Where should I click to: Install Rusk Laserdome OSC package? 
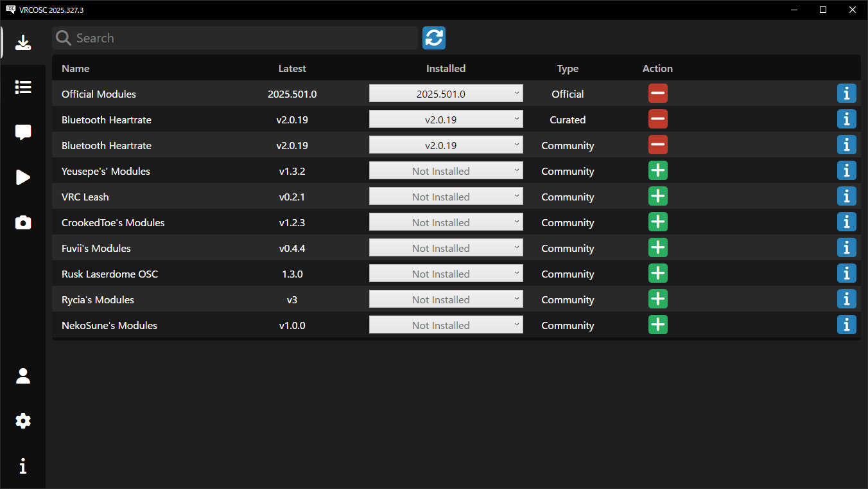(657, 273)
